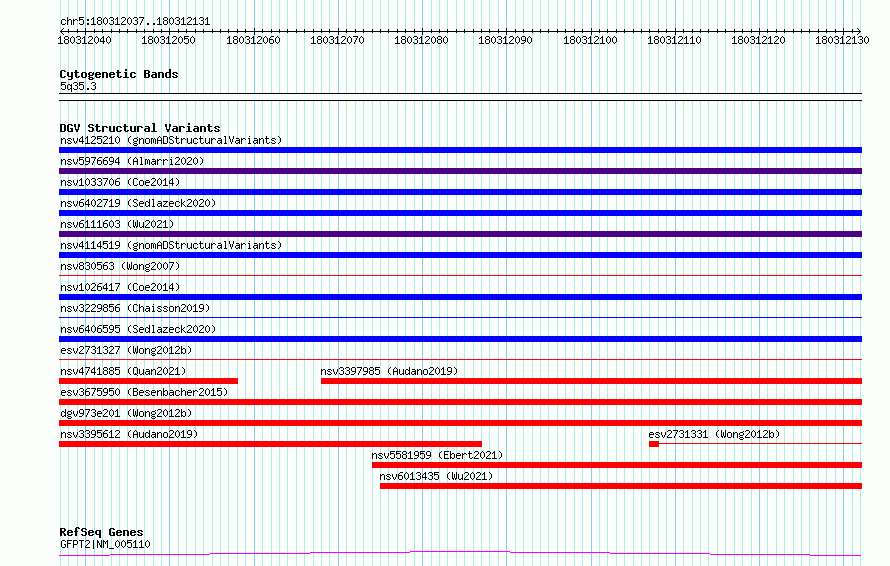Open the esv2731331 (Wong2012b) label
The image size is (890, 566).
[714, 434]
